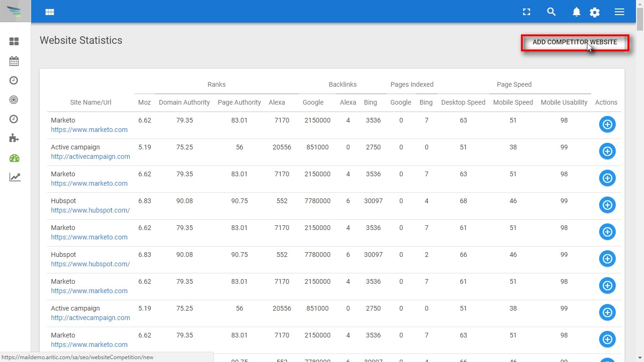Open the line chart sidebar icon

(15, 177)
